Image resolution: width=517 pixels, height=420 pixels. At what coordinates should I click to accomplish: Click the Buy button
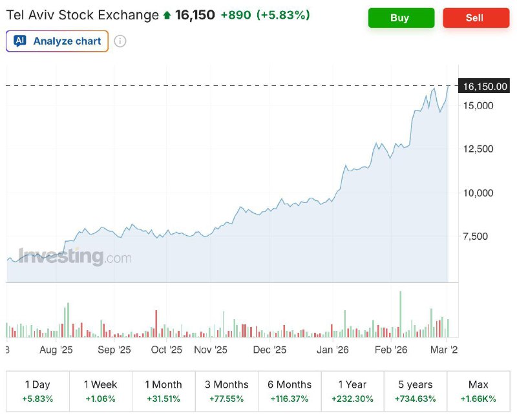pyautogui.click(x=399, y=18)
